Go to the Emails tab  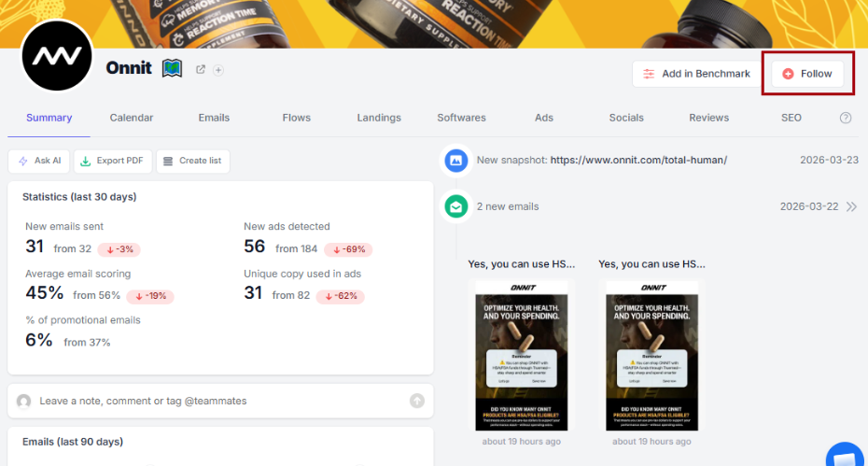[214, 118]
